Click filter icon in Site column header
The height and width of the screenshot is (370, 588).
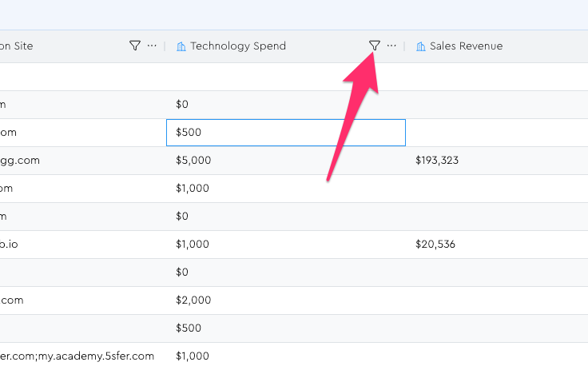(x=134, y=46)
